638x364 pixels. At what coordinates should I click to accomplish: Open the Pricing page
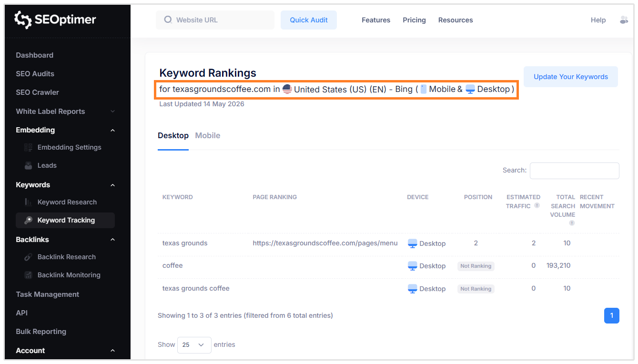tap(414, 20)
